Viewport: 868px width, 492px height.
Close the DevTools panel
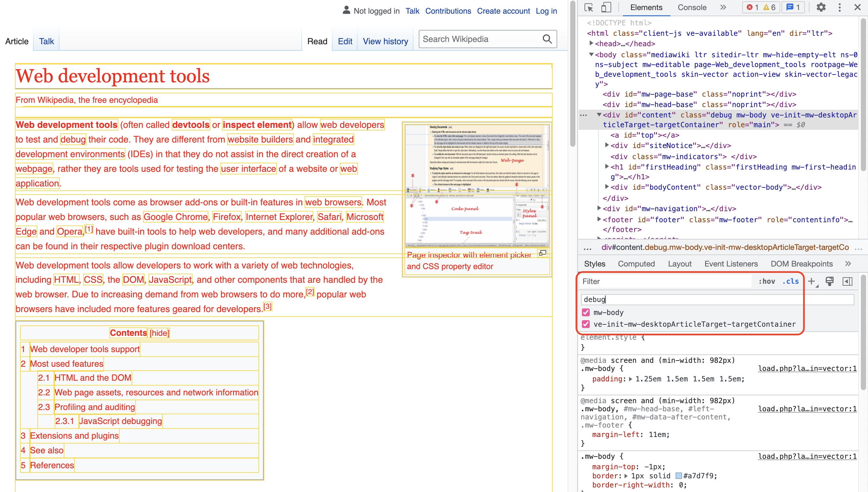point(857,7)
